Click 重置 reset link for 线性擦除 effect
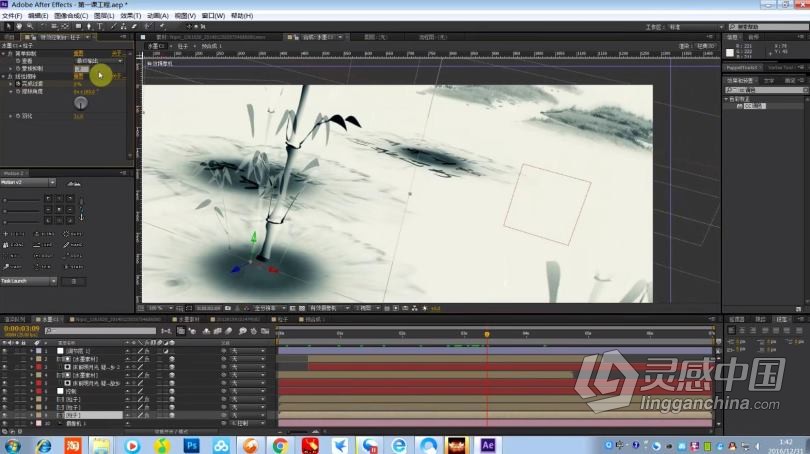810x454 pixels. coord(79,76)
